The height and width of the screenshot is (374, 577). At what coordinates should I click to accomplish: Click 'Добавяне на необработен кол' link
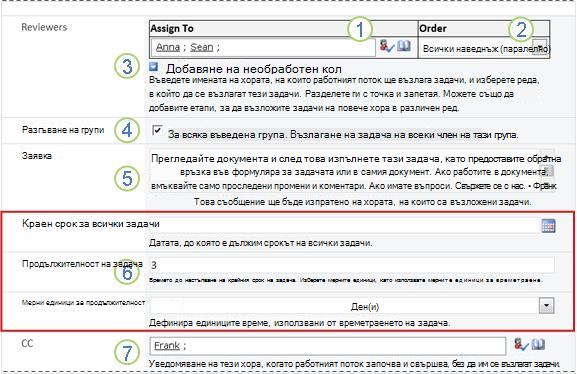(254, 69)
